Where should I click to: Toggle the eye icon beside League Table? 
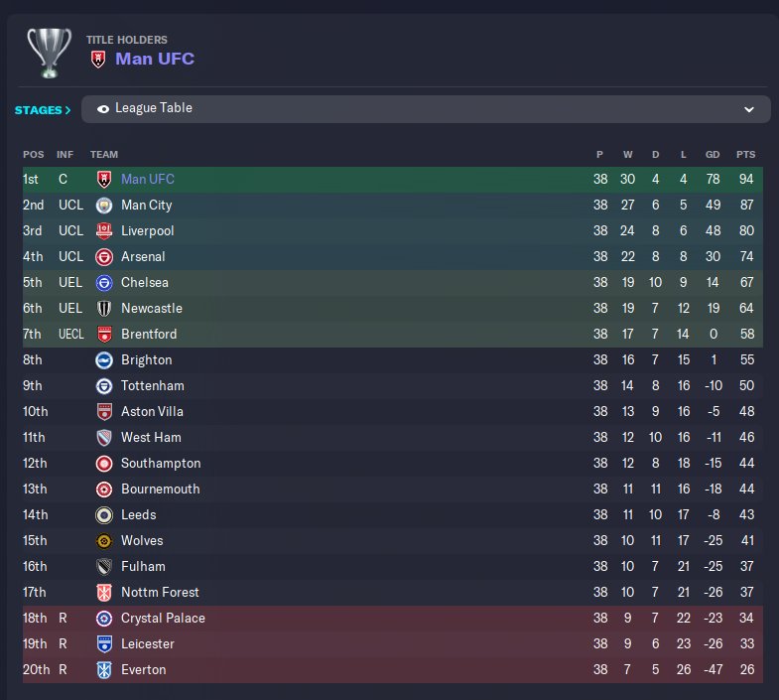coord(103,109)
